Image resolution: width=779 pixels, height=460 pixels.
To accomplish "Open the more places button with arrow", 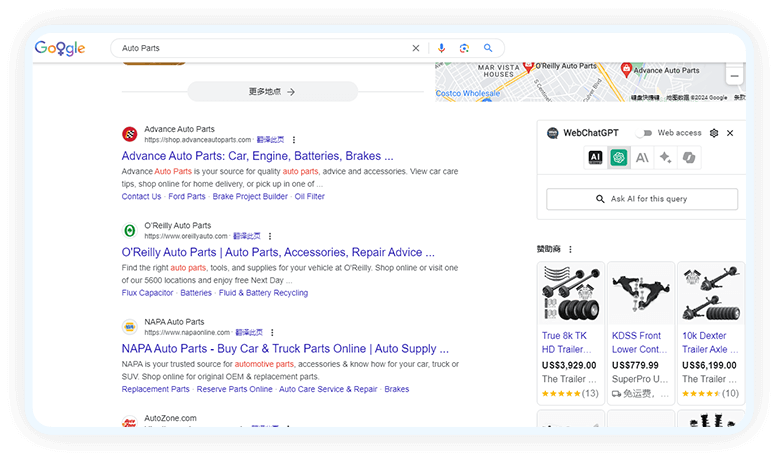I will click(272, 91).
